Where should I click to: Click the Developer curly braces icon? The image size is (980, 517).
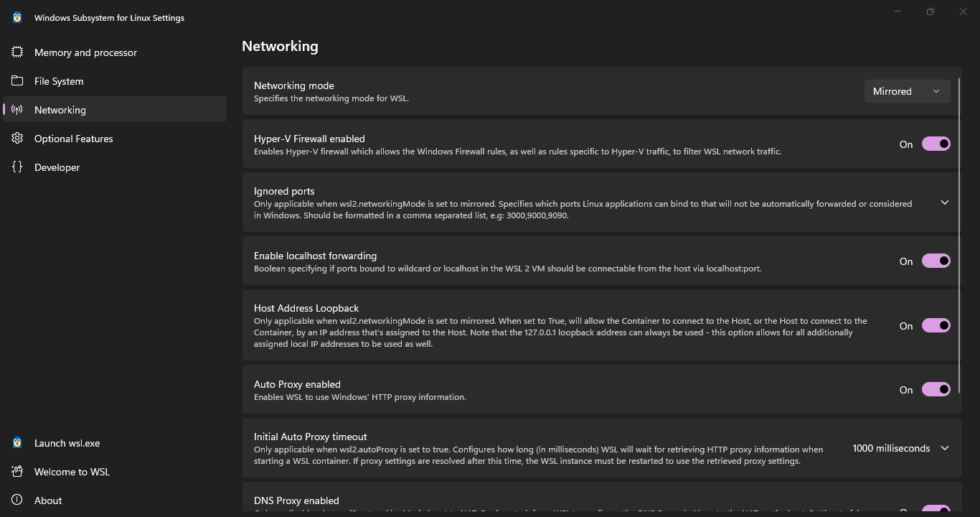pyautogui.click(x=17, y=167)
